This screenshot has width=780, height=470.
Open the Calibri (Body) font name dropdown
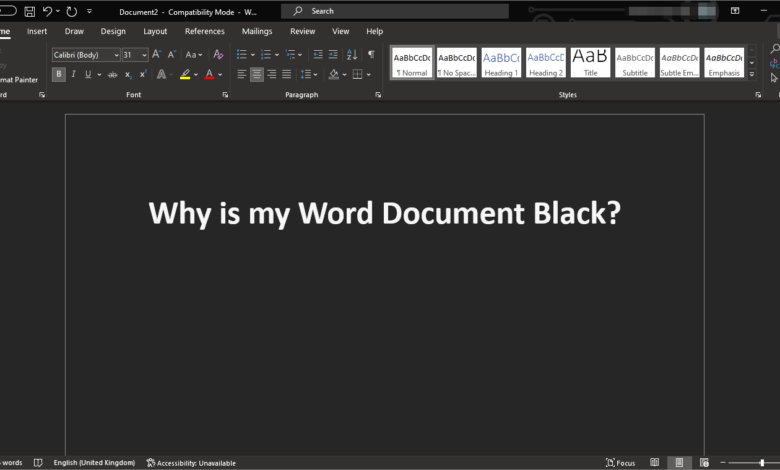click(115, 55)
